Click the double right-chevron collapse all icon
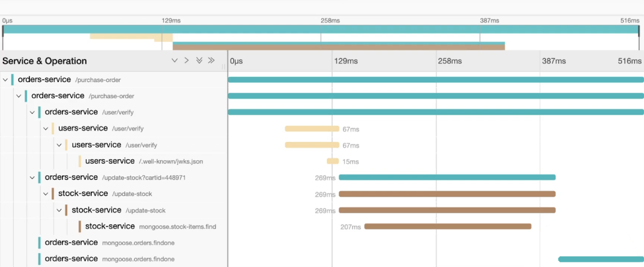This screenshot has width=644, height=267. coord(211,61)
